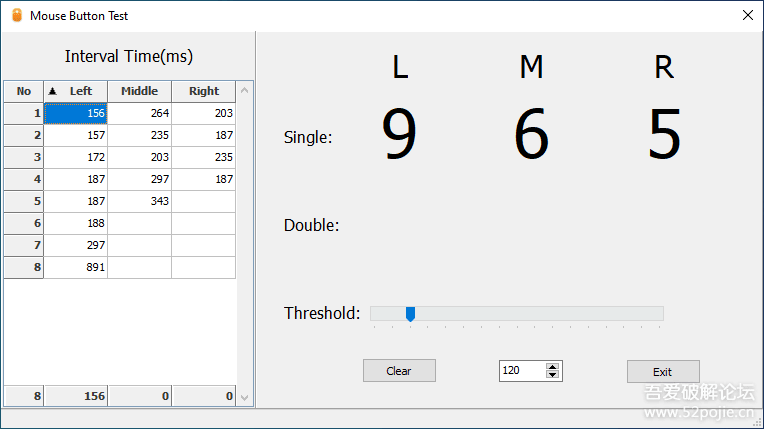Screen dimensions: 764x429
Task: Click the Exit button
Action: point(663,372)
